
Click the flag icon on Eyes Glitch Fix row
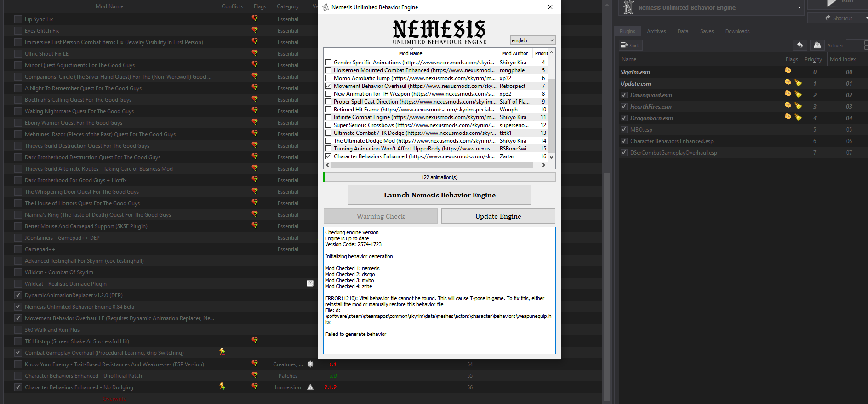coord(255,30)
